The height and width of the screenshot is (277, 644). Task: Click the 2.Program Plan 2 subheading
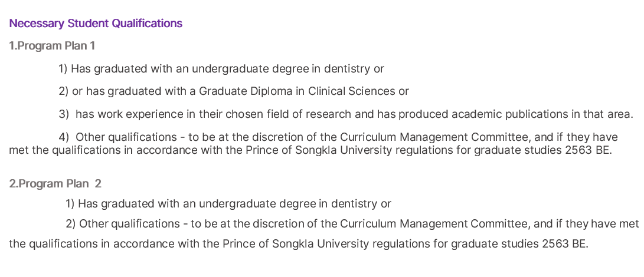(55, 183)
